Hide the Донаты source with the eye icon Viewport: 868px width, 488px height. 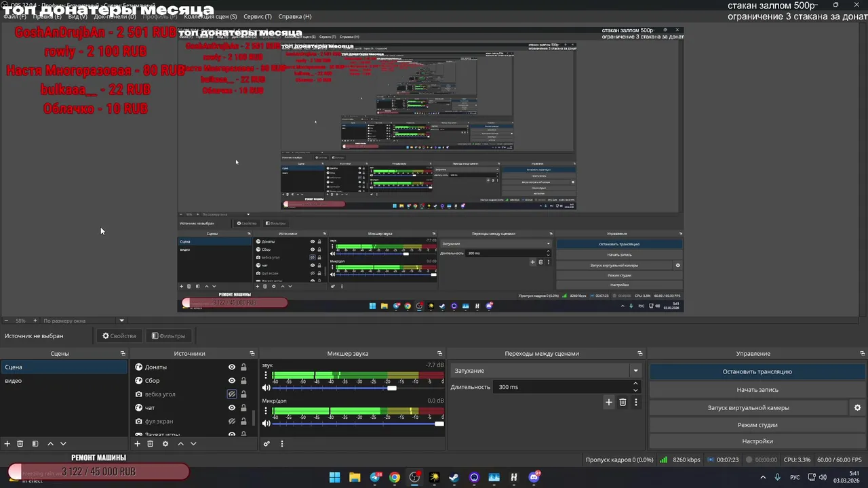[232, 367]
